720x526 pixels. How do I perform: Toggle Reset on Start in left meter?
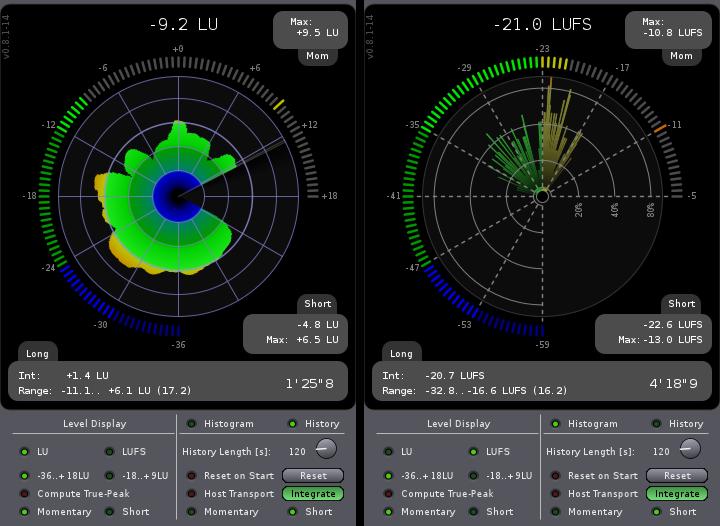tap(191, 476)
